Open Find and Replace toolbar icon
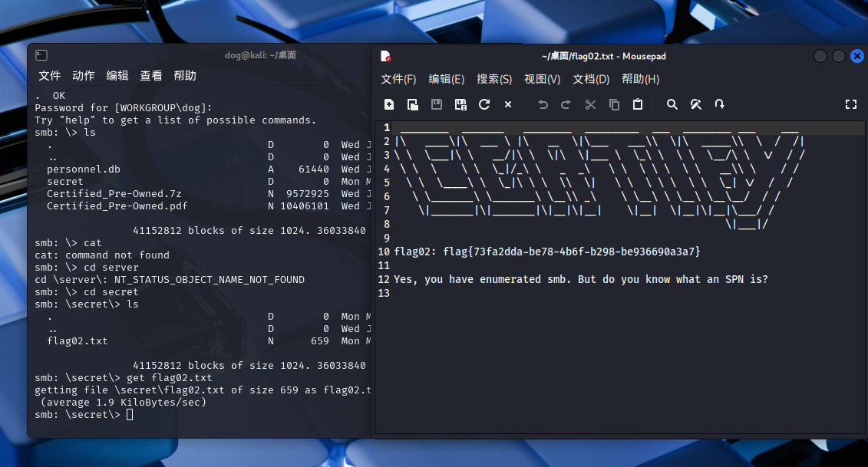Screen dimensions: 868x467 (696, 104)
